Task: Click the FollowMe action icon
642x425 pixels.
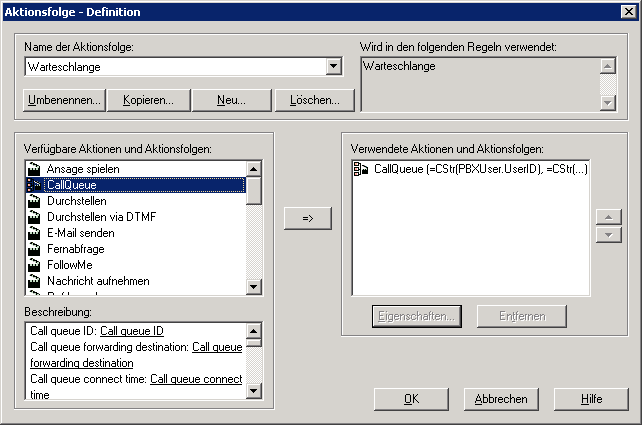Action: tap(34, 265)
